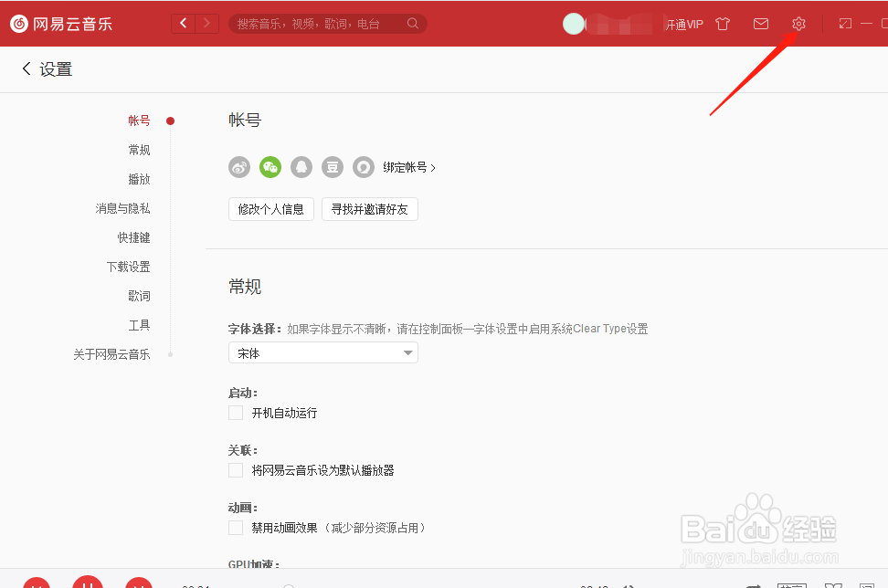Open the messages envelope icon

tap(761, 24)
